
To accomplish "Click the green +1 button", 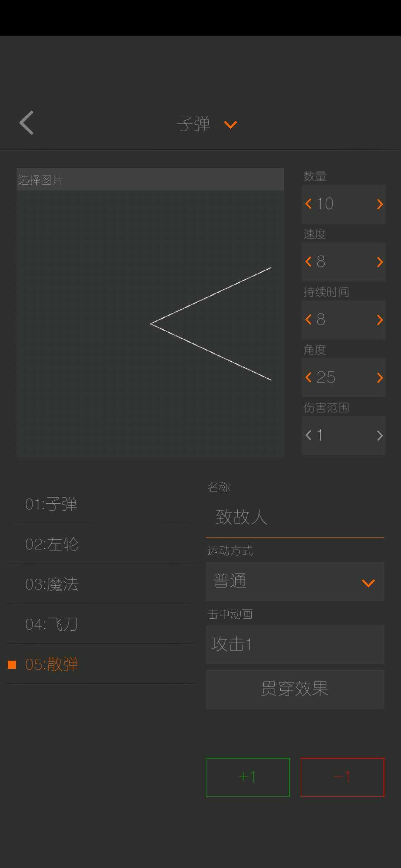I will (248, 777).
